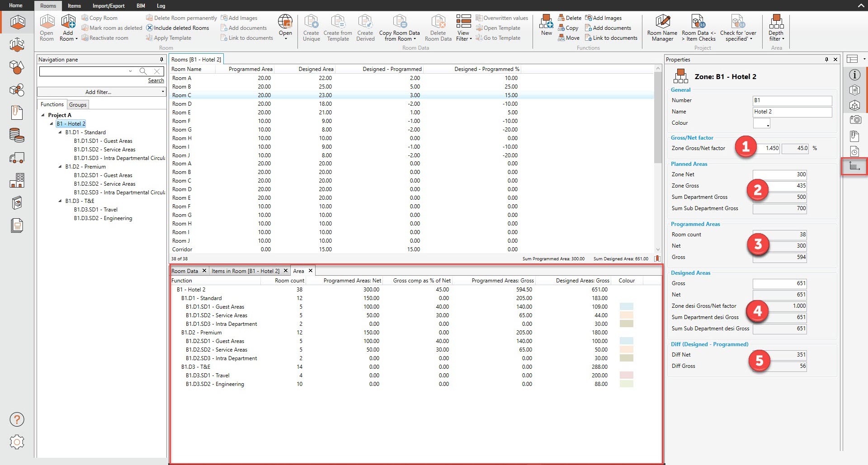Image resolution: width=868 pixels, height=465 pixels.
Task: Click the info icon in right sidebar
Action: point(854,75)
